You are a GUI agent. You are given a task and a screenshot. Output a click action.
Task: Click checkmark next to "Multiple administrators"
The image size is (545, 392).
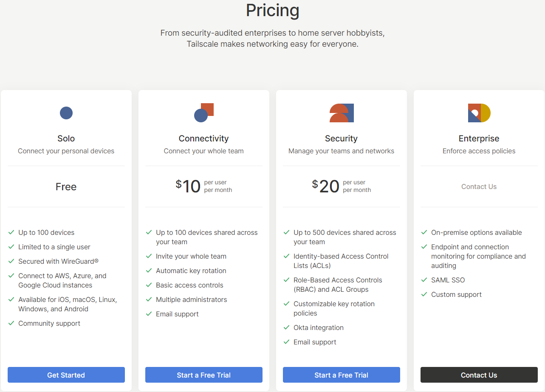pos(149,299)
